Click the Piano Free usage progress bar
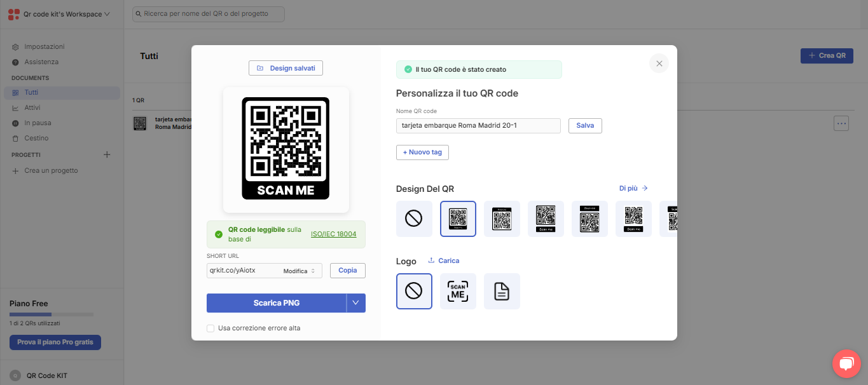868x385 pixels. point(52,314)
